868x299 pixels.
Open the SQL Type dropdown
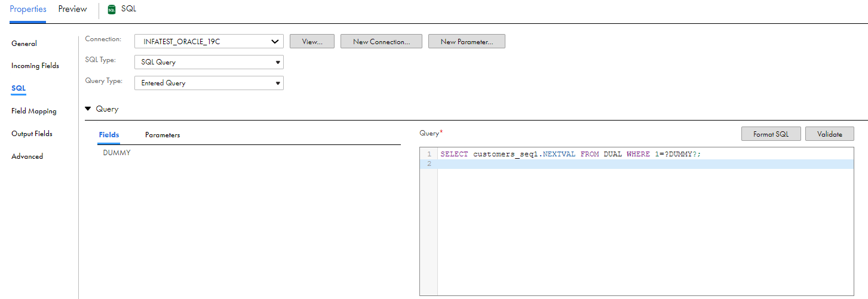point(209,62)
